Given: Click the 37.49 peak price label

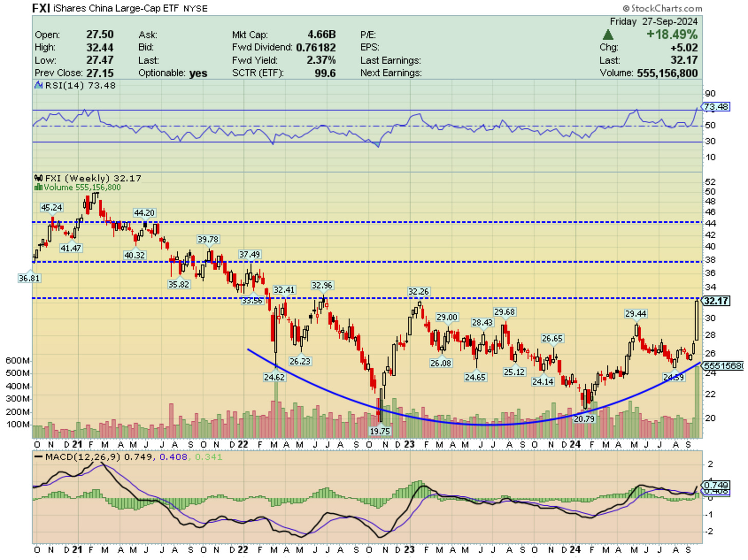Looking at the screenshot, I should pyautogui.click(x=250, y=254).
